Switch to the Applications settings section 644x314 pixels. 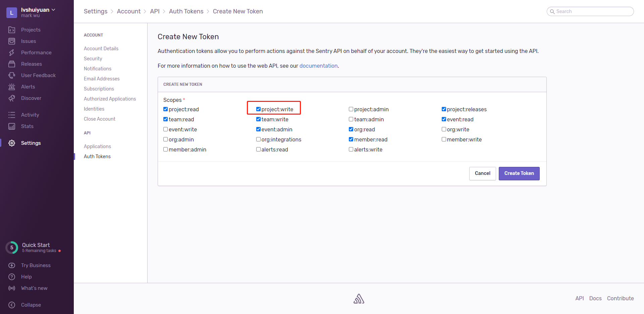97,146
